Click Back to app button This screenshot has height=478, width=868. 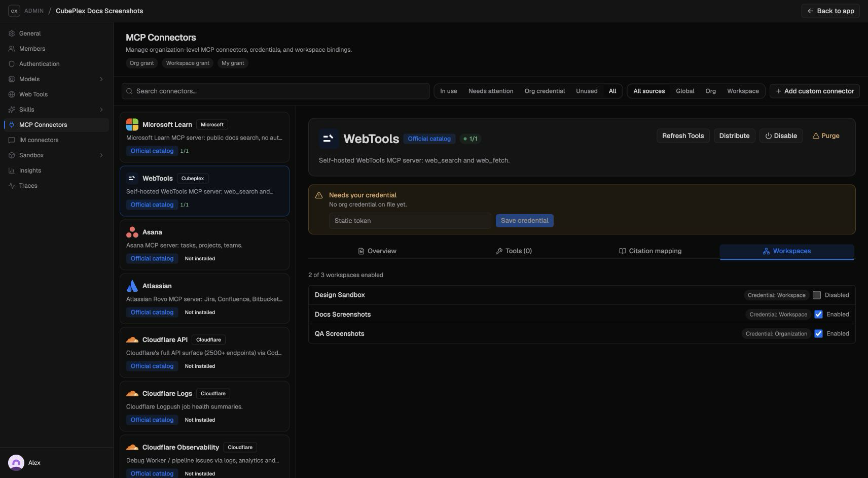tap(830, 11)
